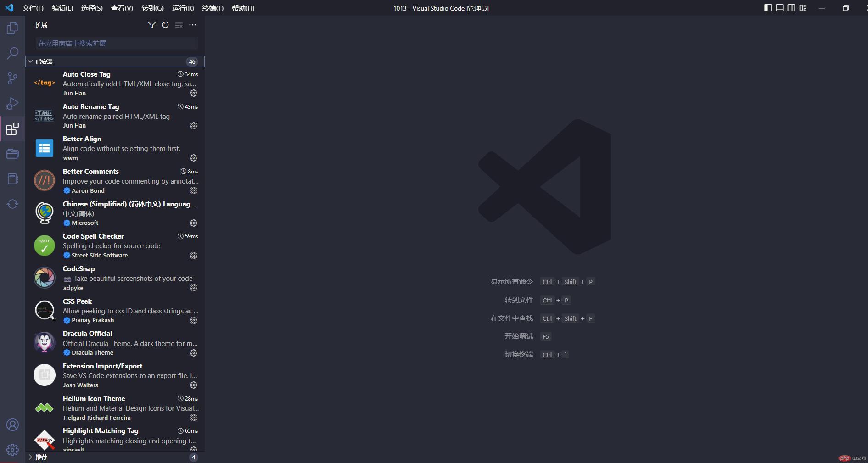Toggle the bottom panel layout button
This screenshot has width=868, height=463.
779,8
